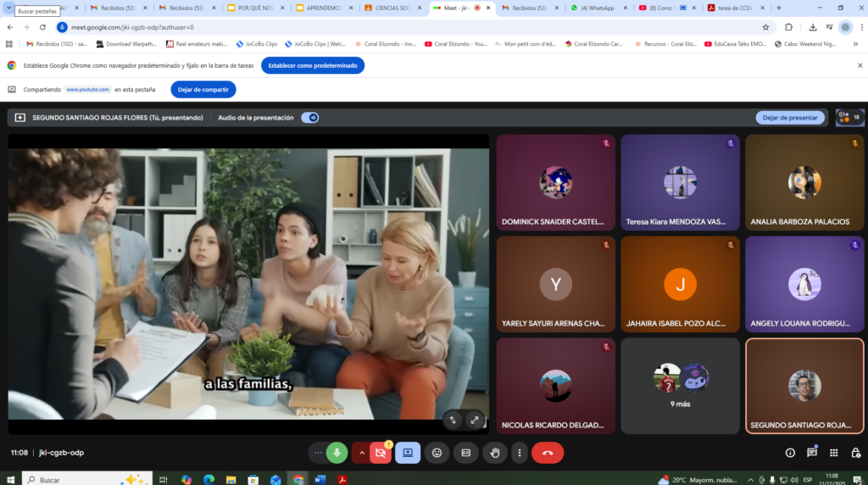Toggle the presentation audio switch
Viewport: 868px width, 485px height.
(x=310, y=118)
